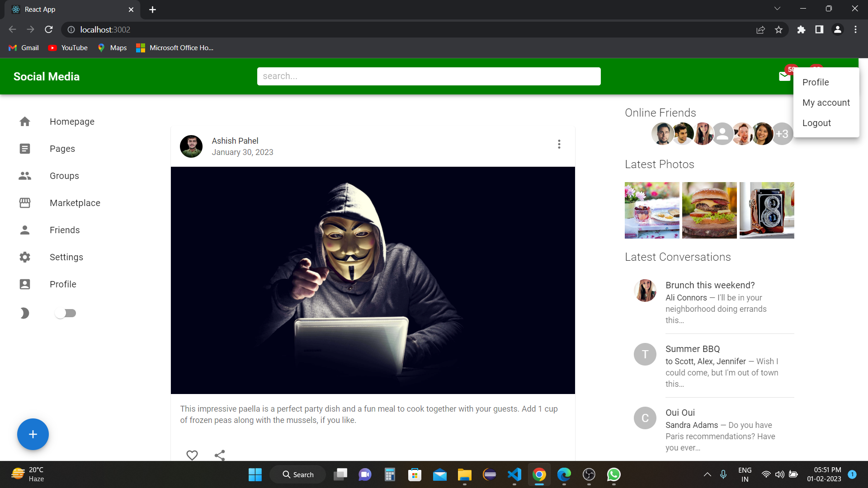Open the YouTube bookmark
Screen dimensions: 868x488
68,47
